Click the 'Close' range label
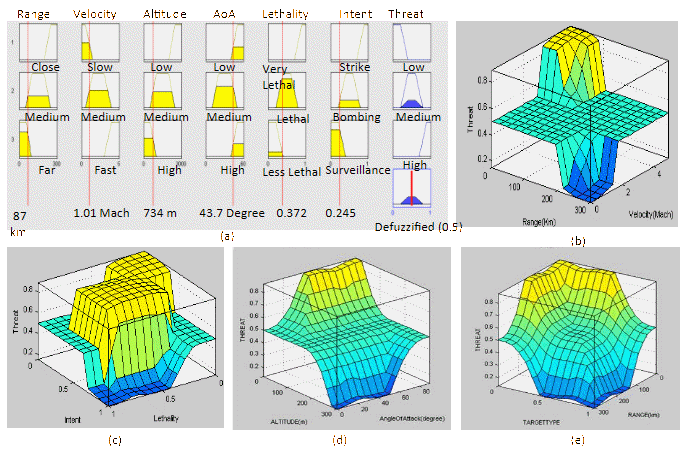The width and height of the screenshot is (680, 453). pyautogui.click(x=45, y=67)
